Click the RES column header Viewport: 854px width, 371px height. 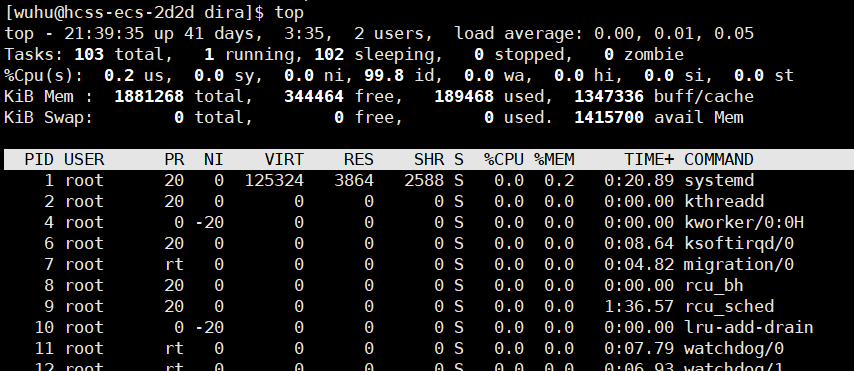click(359, 159)
